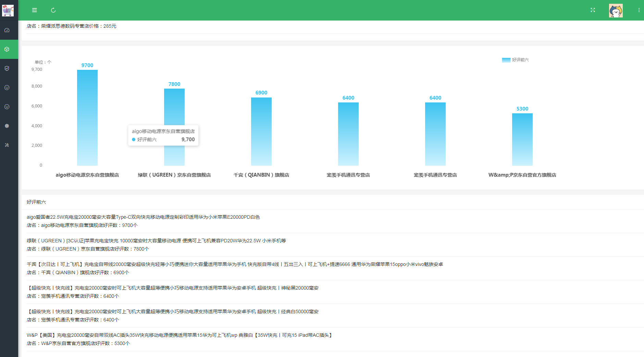The height and width of the screenshot is (357, 644).
Task: Click axis label aigo移动电源京东自营旗舰店
Action: pos(87,175)
